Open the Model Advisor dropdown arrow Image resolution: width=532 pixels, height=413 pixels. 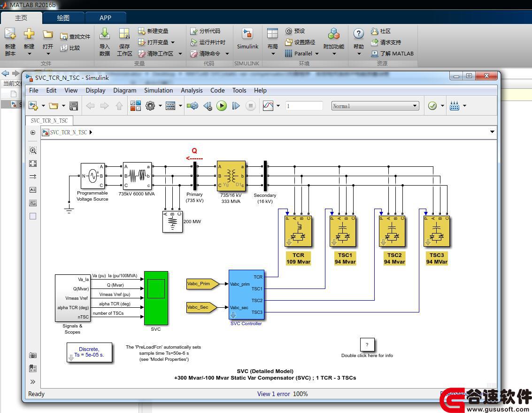click(442, 106)
